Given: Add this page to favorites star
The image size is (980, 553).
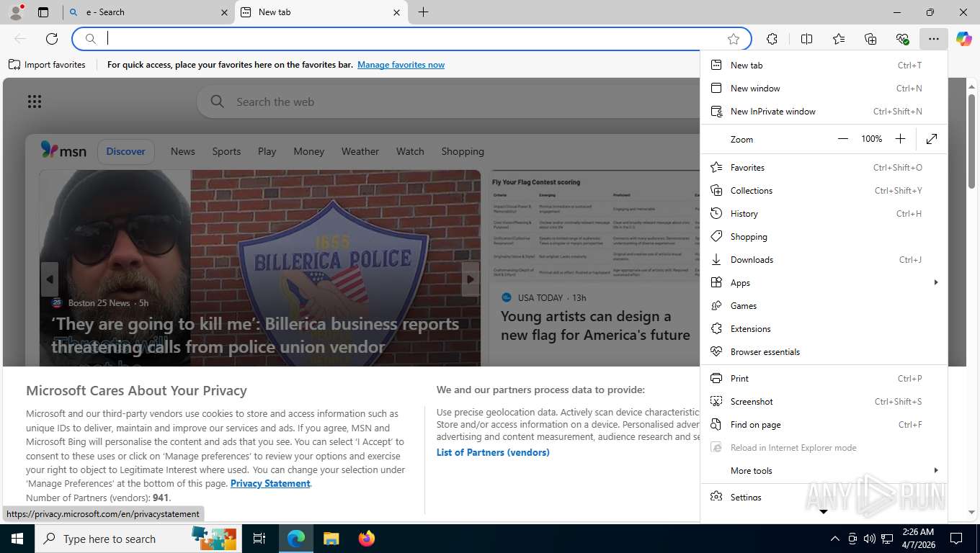Looking at the screenshot, I should pos(734,39).
